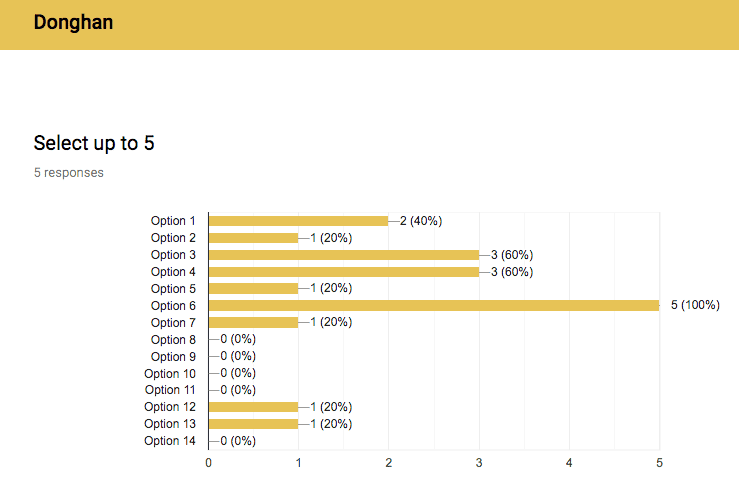The width and height of the screenshot is (739, 504).
Task: Click the Option 11 '0 (0%)' label
Action: 238,390
